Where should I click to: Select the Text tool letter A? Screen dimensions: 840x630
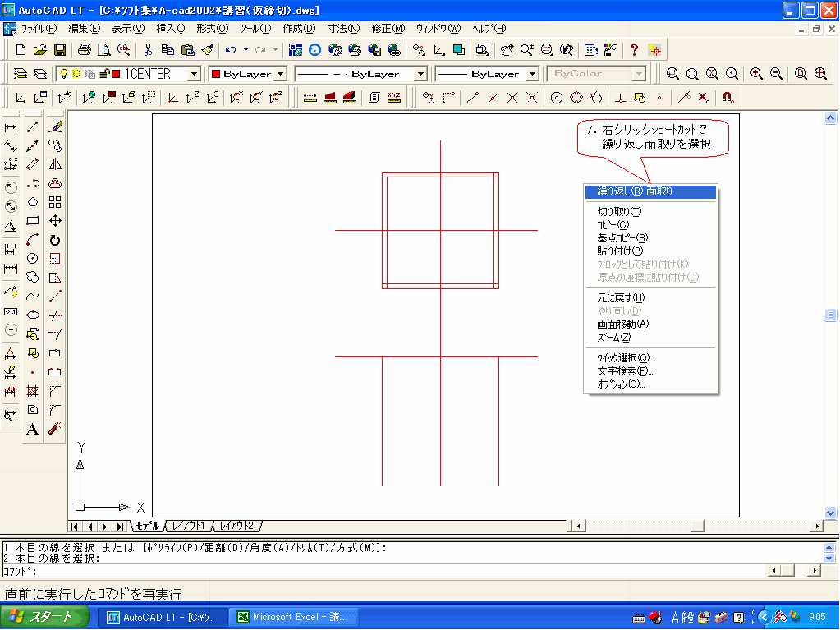pyautogui.click(x=33, y=429)
